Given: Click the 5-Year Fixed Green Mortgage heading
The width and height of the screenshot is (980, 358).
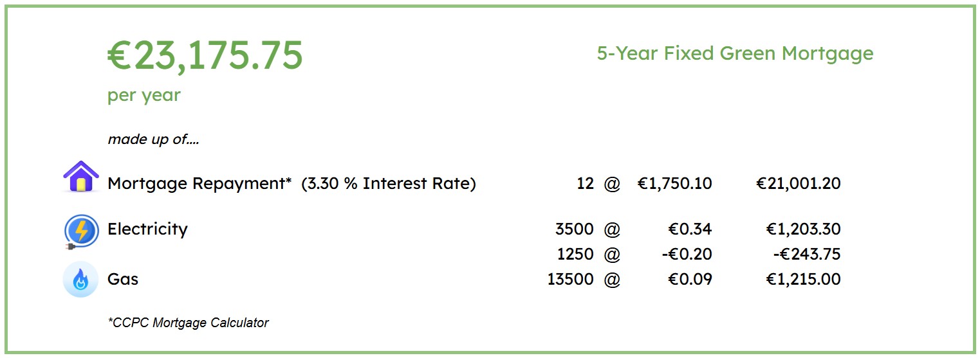Looking at the screenshot, I should (x=735, y=53).
